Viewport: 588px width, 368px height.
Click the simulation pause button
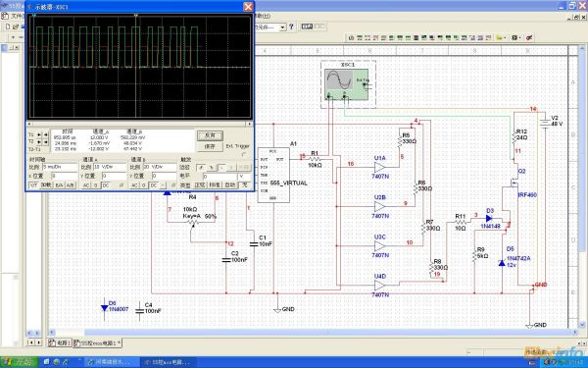click(x=319, y=26)
